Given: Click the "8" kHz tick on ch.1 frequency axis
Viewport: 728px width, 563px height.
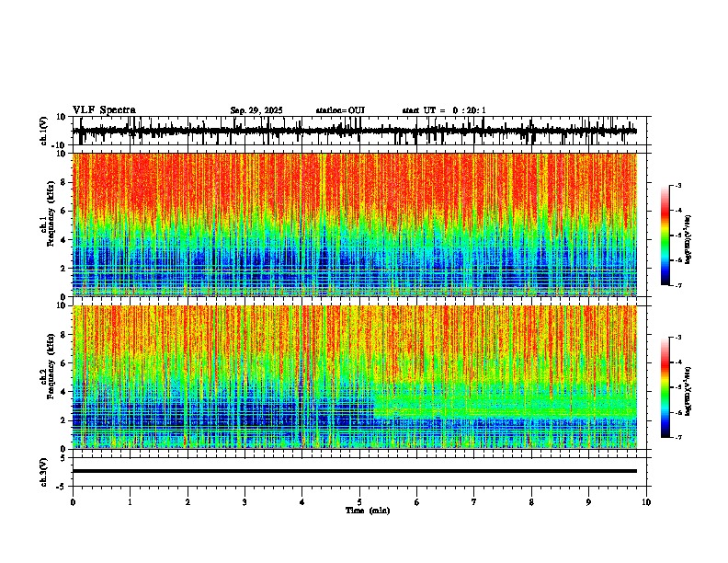Looking at the screenshot, I should (64, 182).
